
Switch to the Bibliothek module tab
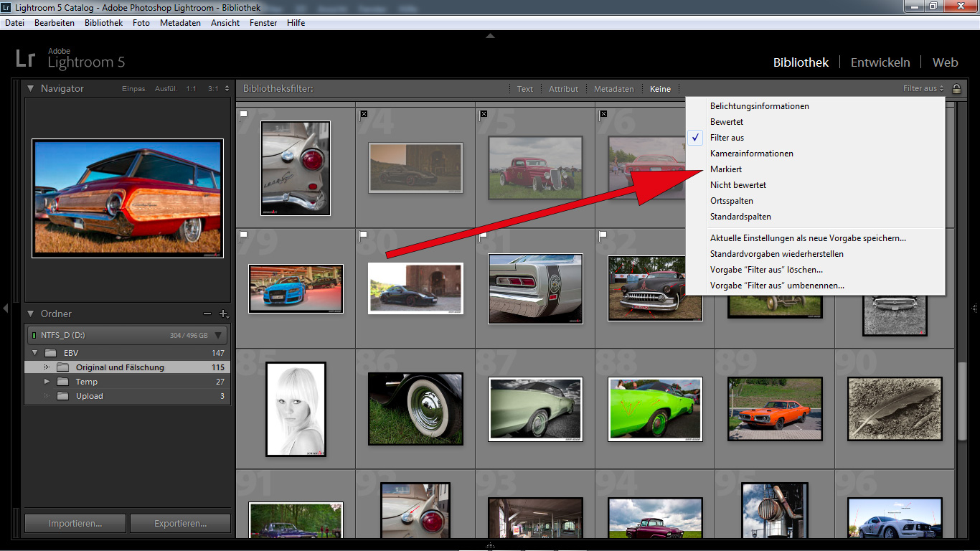(x=801, y=62)
